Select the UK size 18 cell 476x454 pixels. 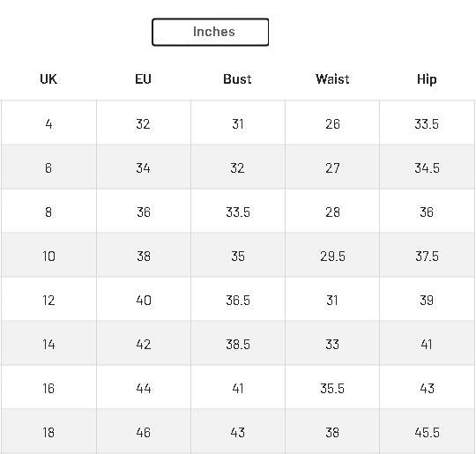[48, 431]
